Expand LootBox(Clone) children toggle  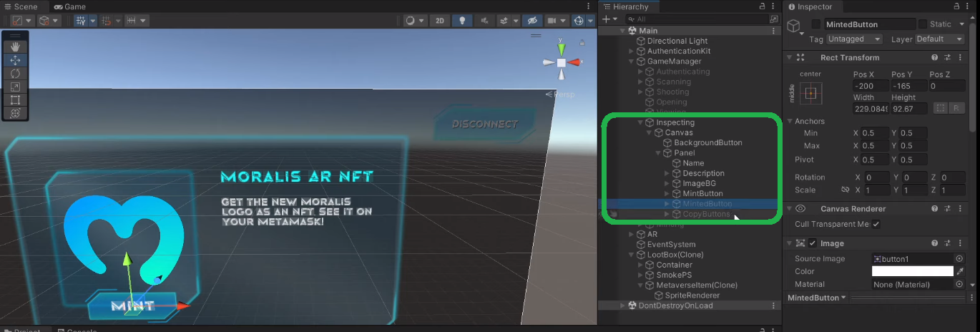(x=631, y=255)
